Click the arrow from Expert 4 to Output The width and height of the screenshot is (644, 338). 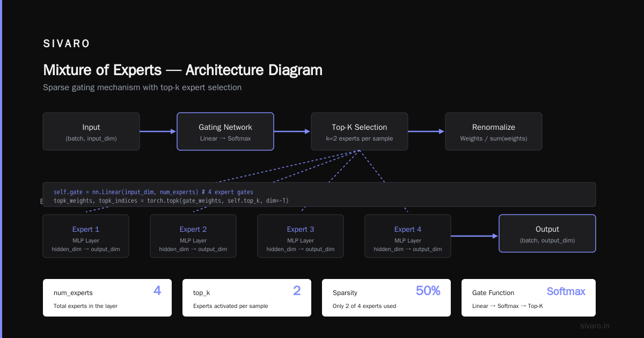pyautogui.click(x=475, y=236)
